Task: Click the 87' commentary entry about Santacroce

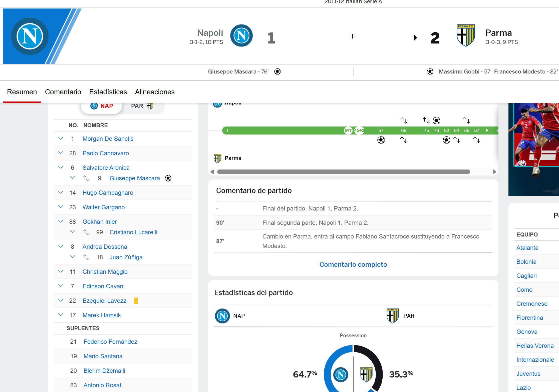Action: [353, 241]
